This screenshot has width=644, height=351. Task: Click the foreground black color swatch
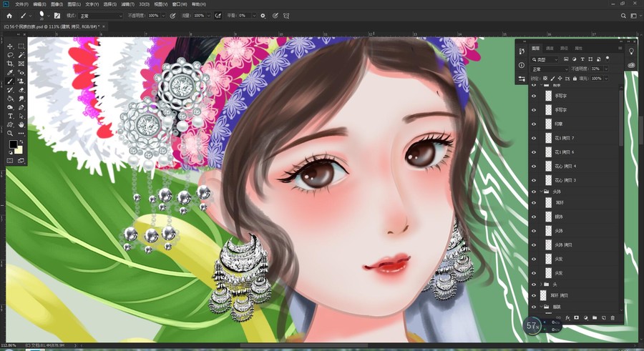coord(13,144)
